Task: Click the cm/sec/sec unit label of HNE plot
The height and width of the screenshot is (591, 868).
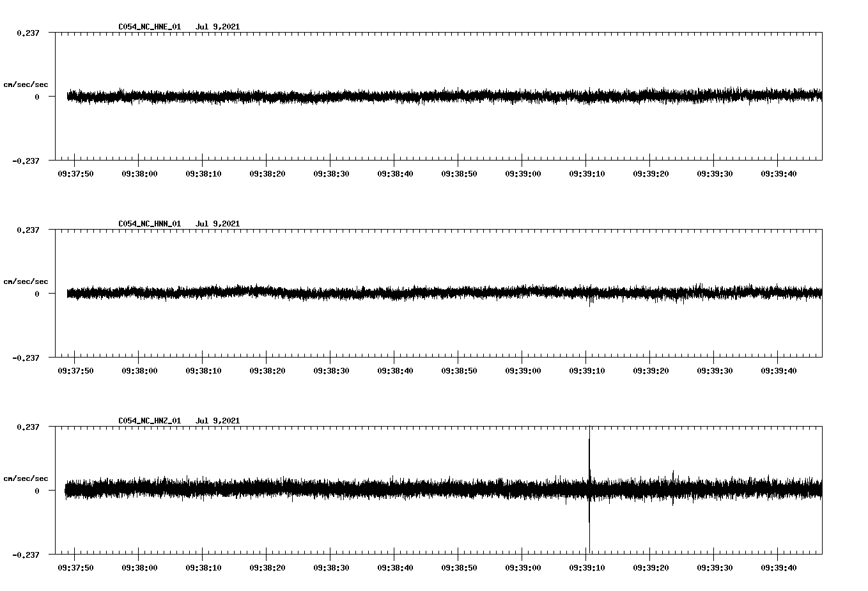Action: [26, 84]
